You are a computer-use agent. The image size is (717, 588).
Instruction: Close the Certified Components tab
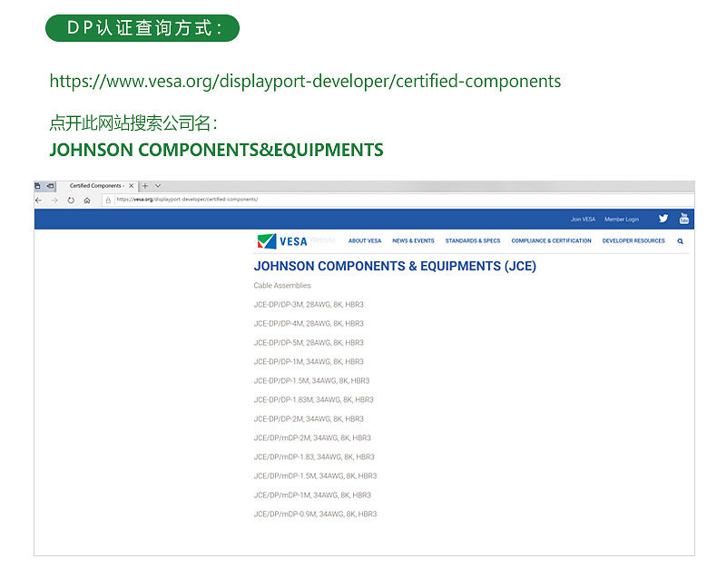[x=132, y=186]
